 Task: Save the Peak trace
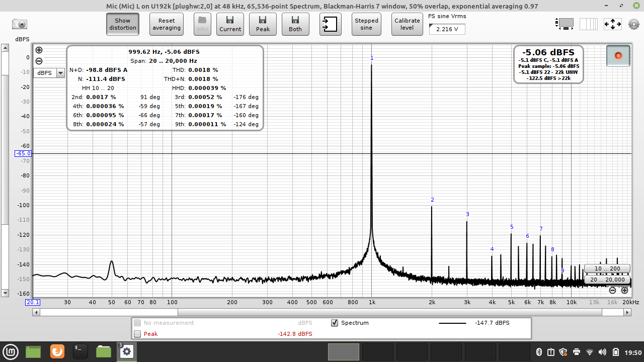(263, 24)
